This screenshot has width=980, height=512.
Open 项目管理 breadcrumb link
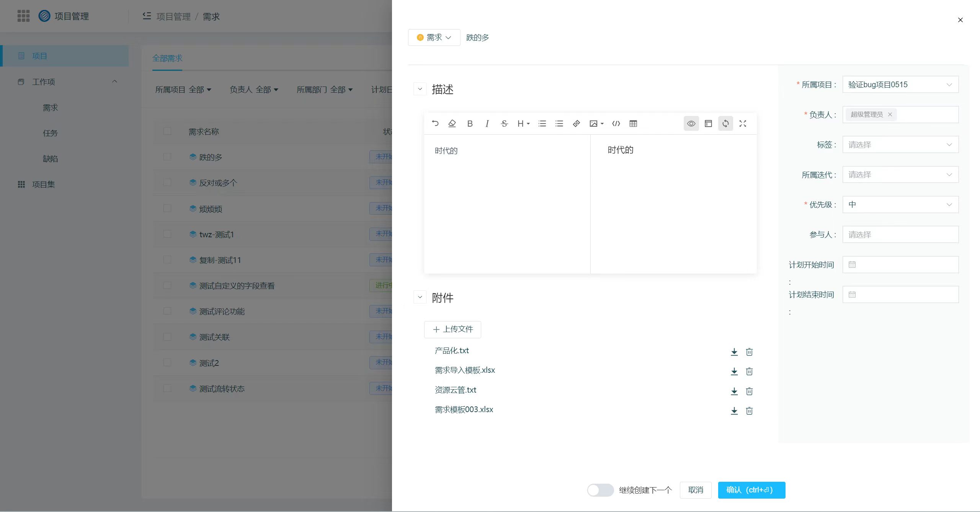[173, 16]
